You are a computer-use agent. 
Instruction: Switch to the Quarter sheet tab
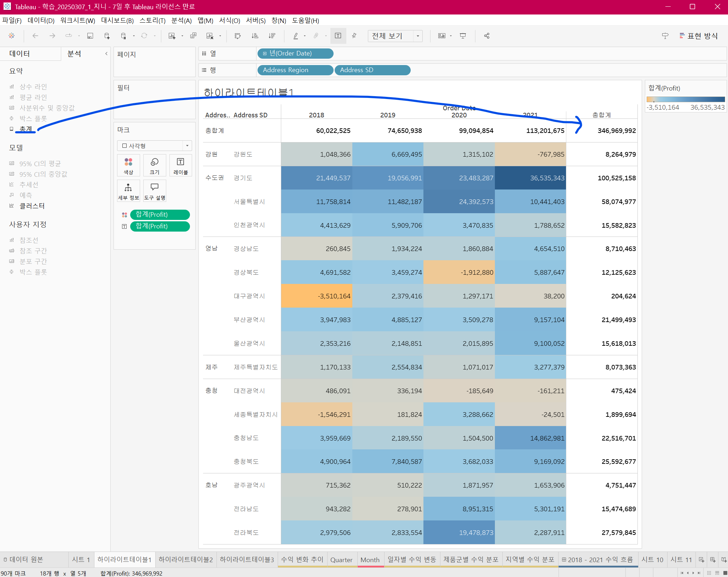tap(341, 560)
